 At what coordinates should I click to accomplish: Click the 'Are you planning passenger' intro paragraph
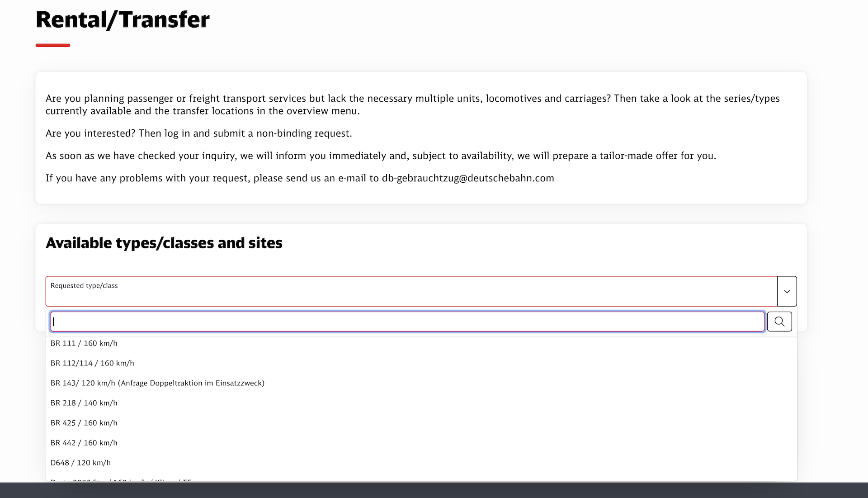[412, 104]
